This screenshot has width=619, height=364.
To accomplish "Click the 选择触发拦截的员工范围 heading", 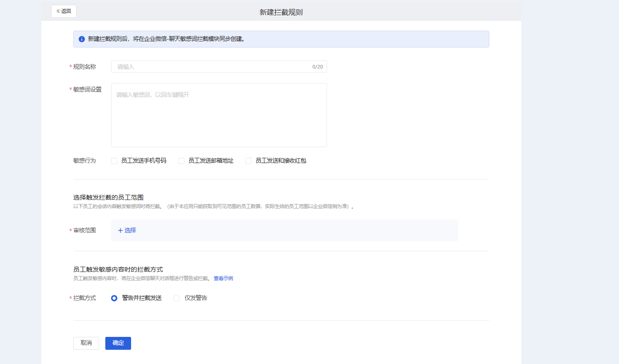I will click(108, 197).
